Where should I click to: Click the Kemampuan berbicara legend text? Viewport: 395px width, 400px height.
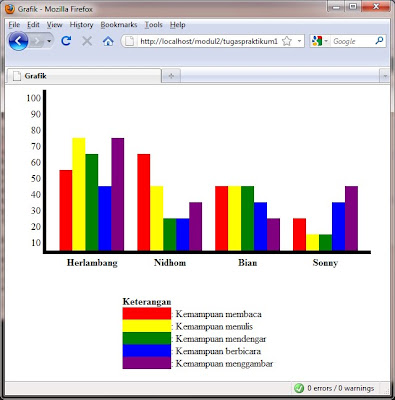tap(218, 351)
